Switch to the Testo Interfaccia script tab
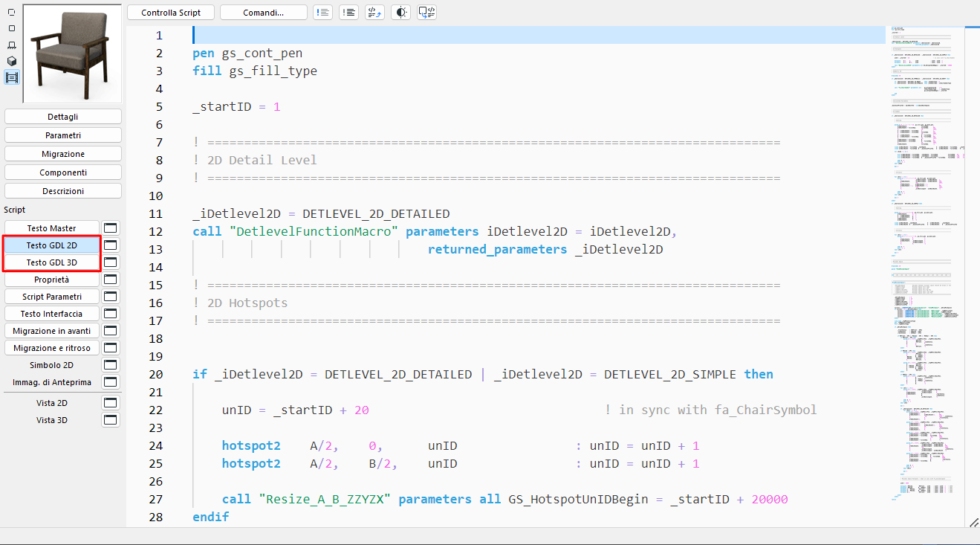 (51, 313)
